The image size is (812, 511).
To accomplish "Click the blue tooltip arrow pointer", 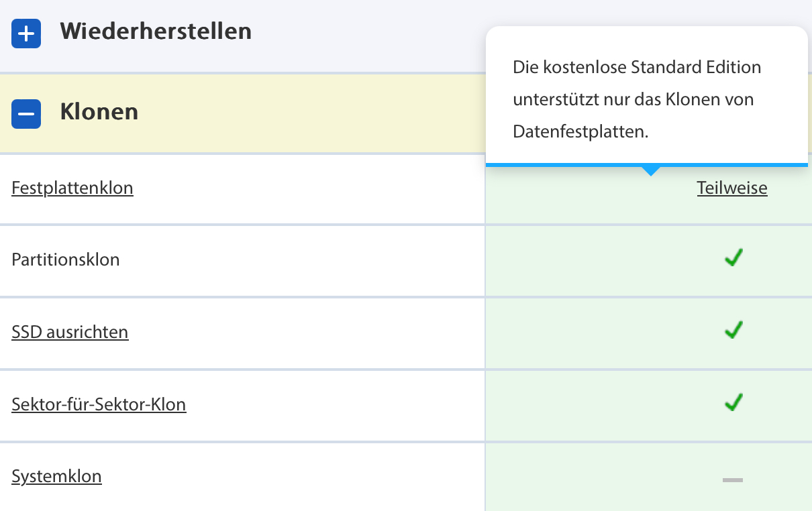I will (650, 172).
